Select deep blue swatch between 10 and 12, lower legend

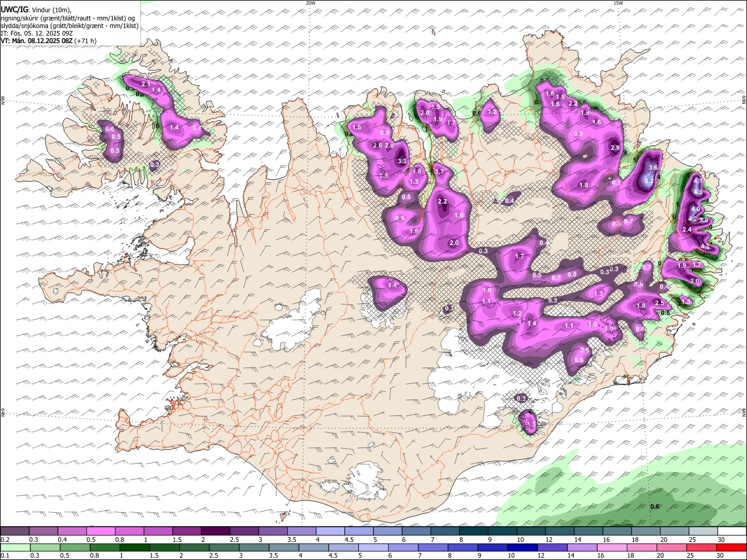[522, 548]
